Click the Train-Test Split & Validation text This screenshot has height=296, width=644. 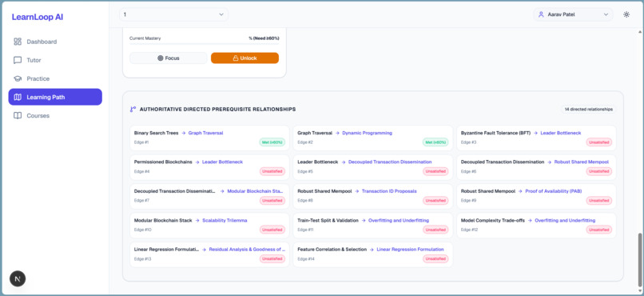pos(328,220)
